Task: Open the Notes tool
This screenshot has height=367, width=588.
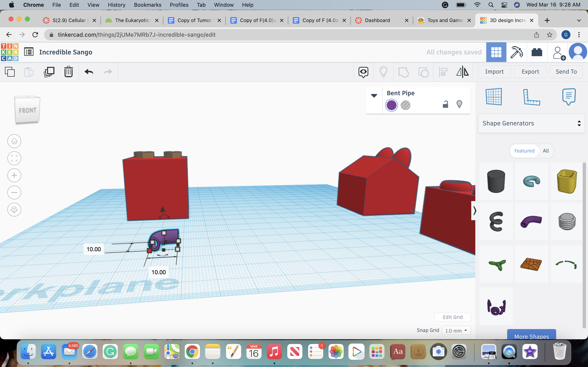Action: click(x=569, y=97)
